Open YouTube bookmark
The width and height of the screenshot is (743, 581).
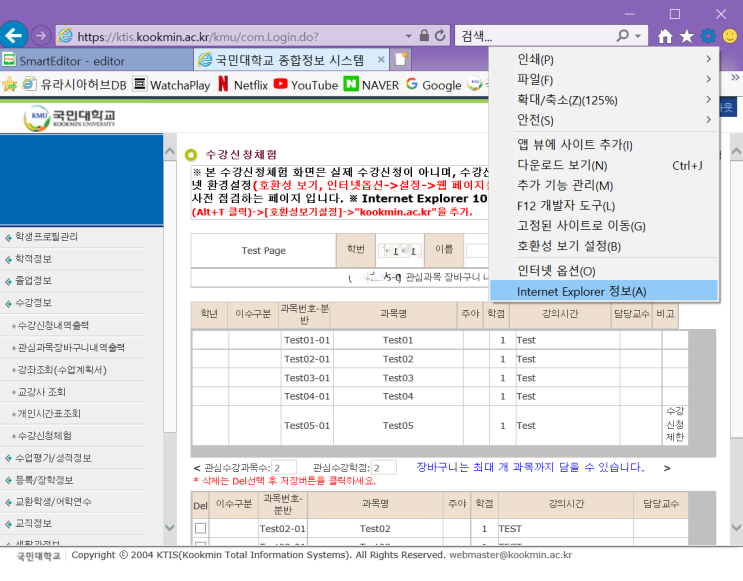point(306,85)
